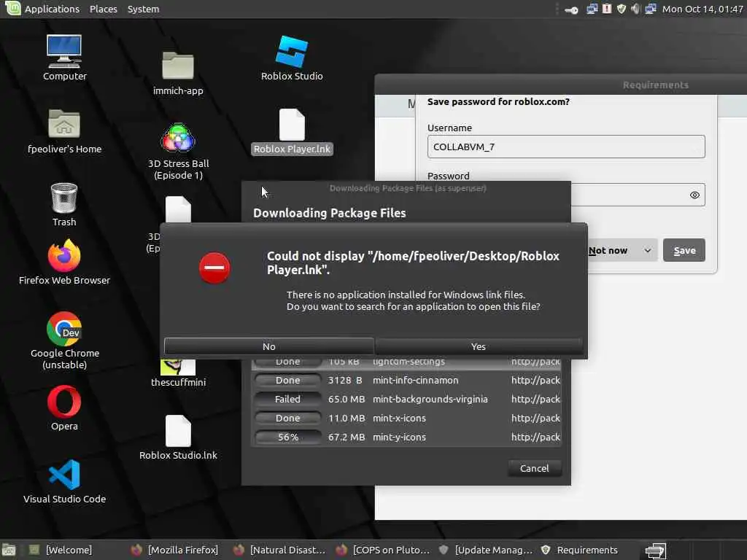Click the 65.0 MB size cell
Image resolution: width=747 pixels, height=560 pixels.
(347, 399)
